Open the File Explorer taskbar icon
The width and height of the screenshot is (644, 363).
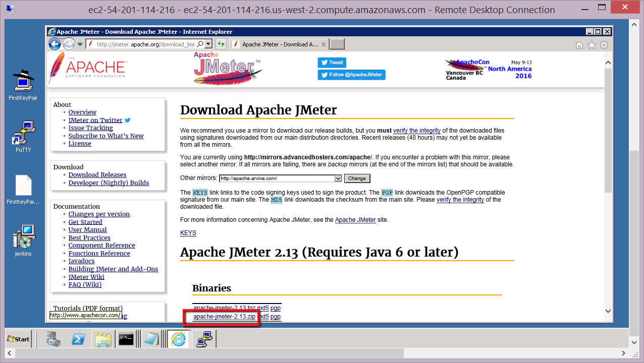(x=102, y=339)
